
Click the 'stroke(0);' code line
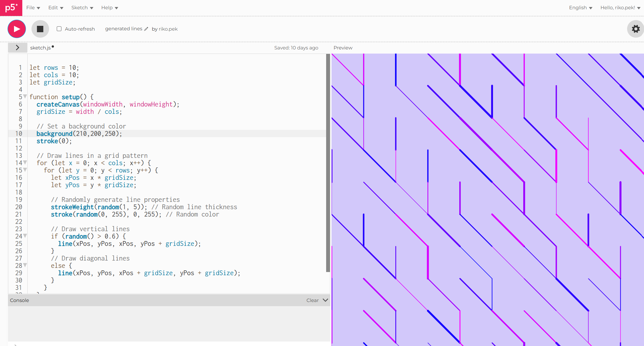[x=54, y=141]
